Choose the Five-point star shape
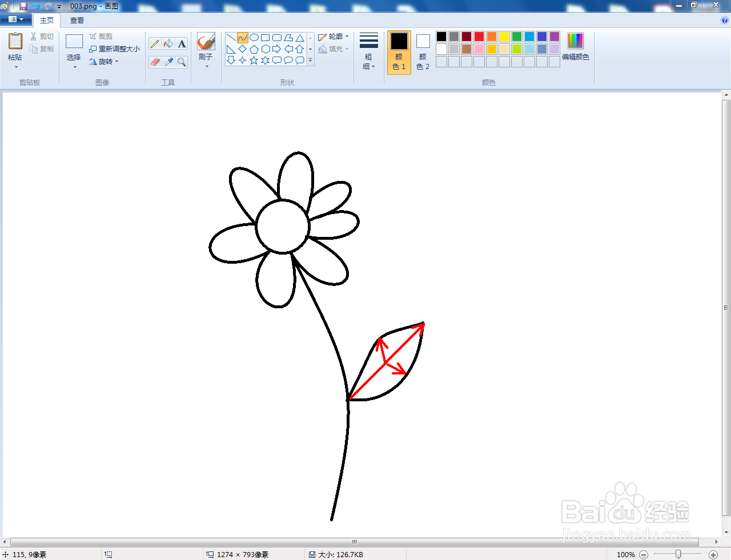 click(254, 60)
